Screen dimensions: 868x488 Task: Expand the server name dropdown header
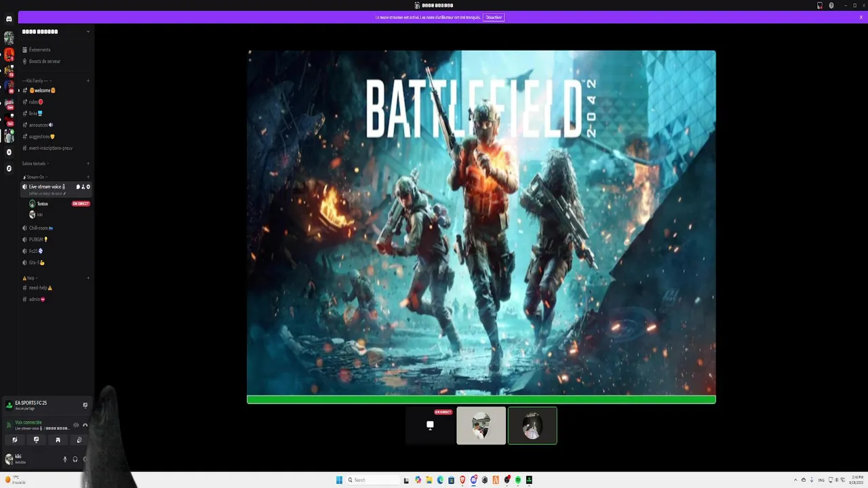56,31
